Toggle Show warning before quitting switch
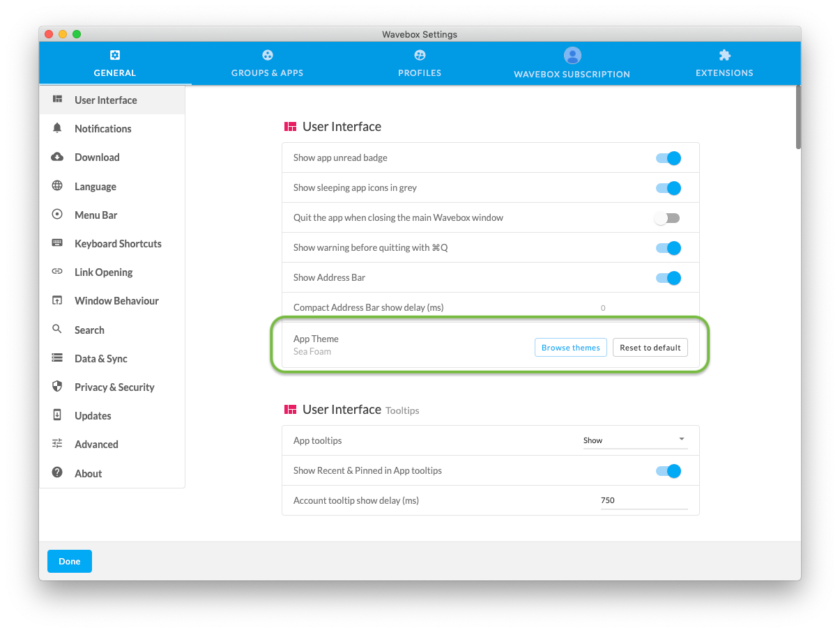Viewport: 840px width, 632px height. 669,248
